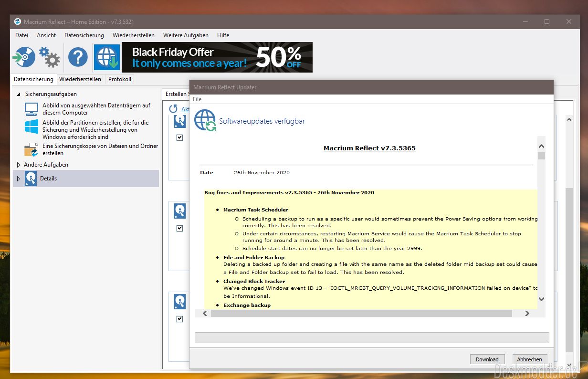This screenshot has height=379, width=588.
Task: Open the Wiederherstellen menu
Action: click(134, 35)
